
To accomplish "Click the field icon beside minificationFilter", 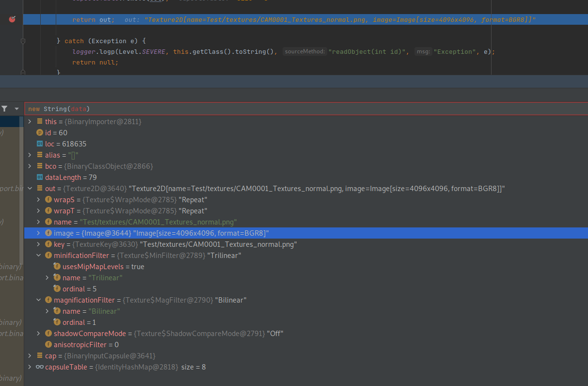I will [48, 256].
